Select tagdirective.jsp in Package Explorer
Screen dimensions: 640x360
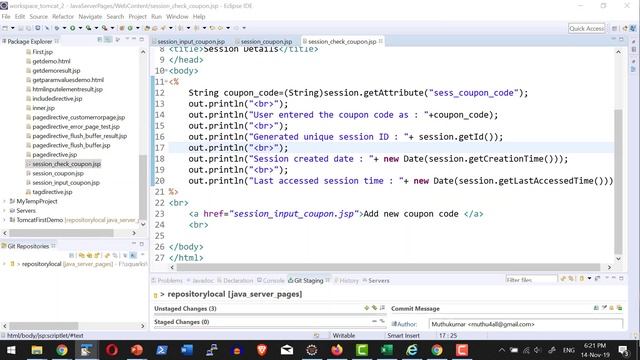[52, 192]
